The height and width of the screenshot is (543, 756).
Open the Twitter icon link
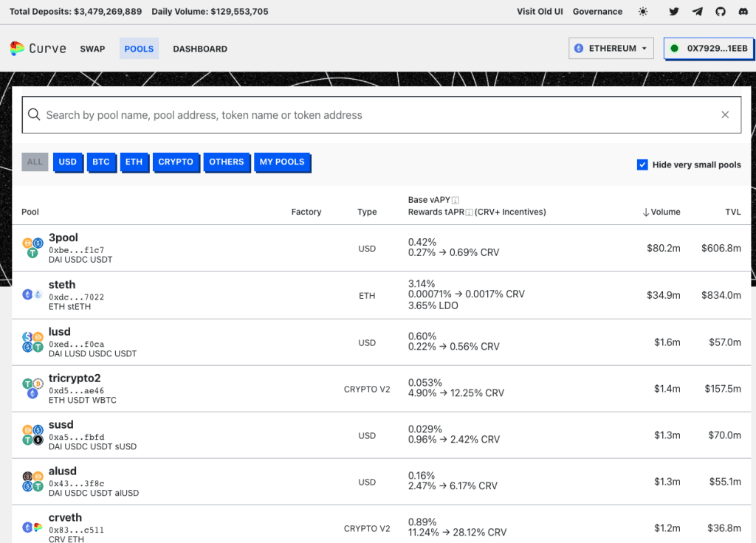click(674, 12)
